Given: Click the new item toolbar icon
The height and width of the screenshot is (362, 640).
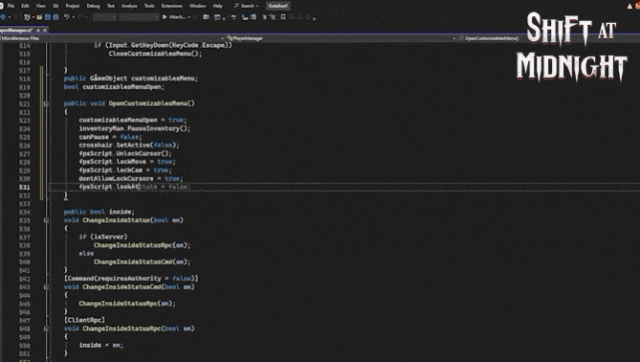Looking at the screenshot, I should tap(27, 17).
